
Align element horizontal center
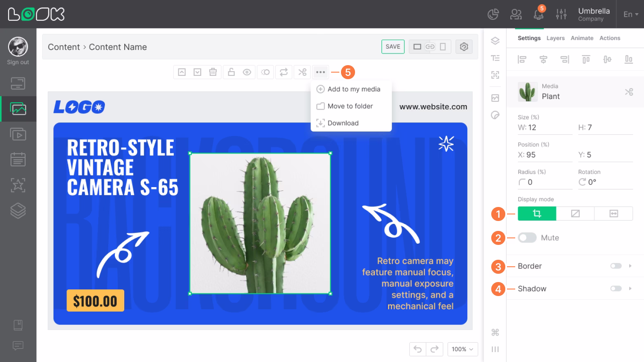tap(543, 59)
